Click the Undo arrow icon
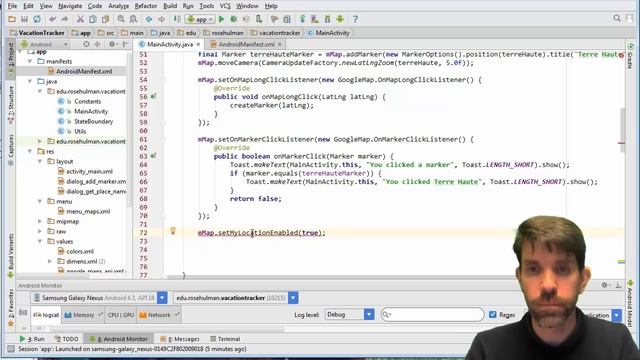Viewport: 640px width, 360px height. pyautogui.click(x=52, y=19)
